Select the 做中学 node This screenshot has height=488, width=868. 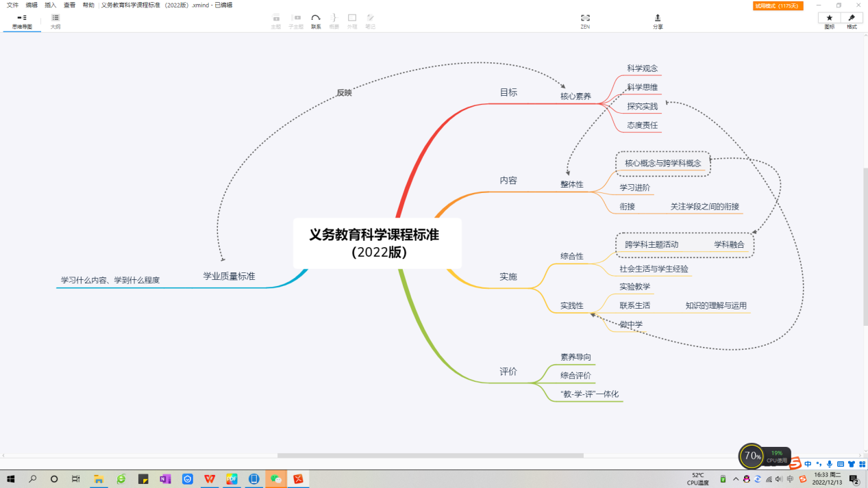coord(631,324)
